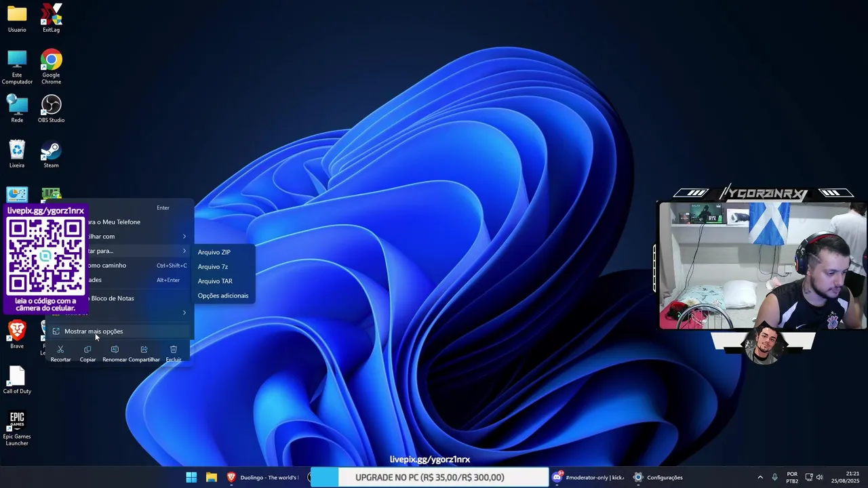868x488 pixels.
Task: Open the Lixeira recycle bin icon
Action: (17, 155)
